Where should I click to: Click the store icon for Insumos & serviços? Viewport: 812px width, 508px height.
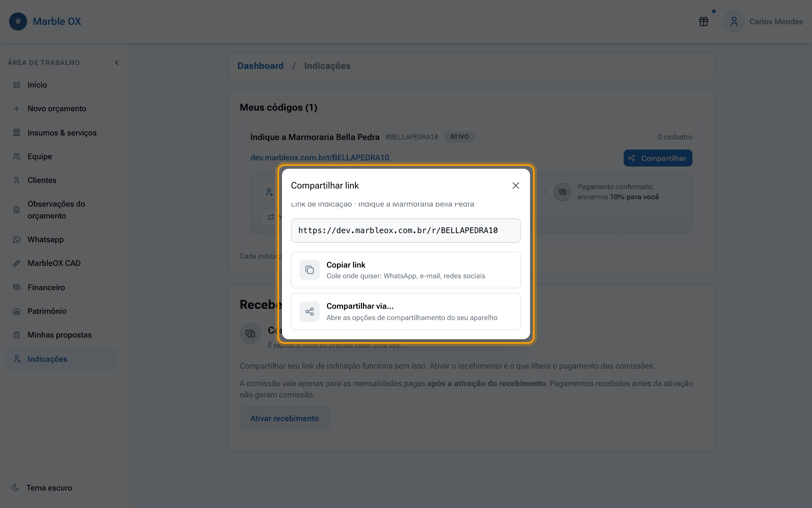(x=17, y=133)
